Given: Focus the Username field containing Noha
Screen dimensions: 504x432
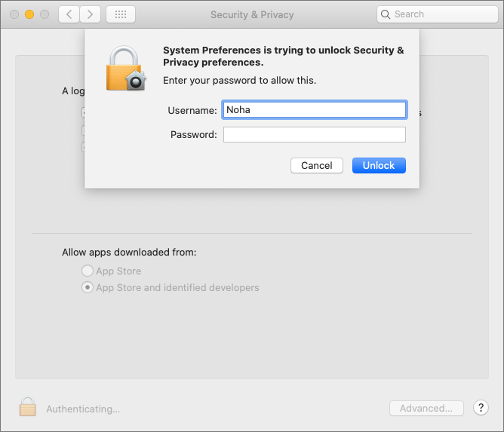Looking at the screenshot, I should [314, 110].
